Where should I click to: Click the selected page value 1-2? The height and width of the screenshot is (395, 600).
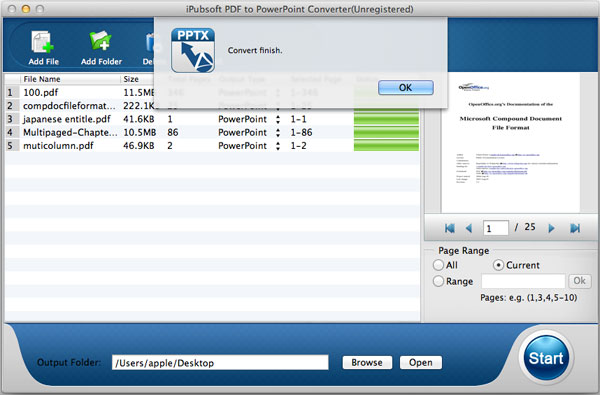(x=298, y=146)
